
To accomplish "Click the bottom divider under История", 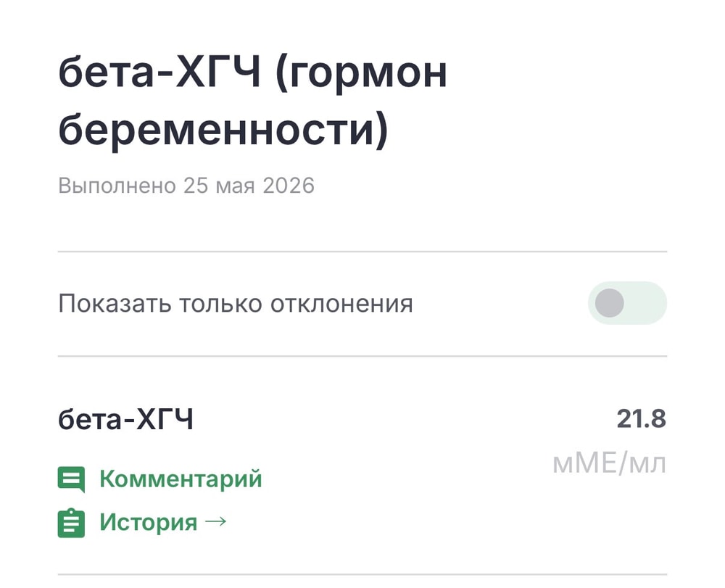I will click(x=362, y=575).
